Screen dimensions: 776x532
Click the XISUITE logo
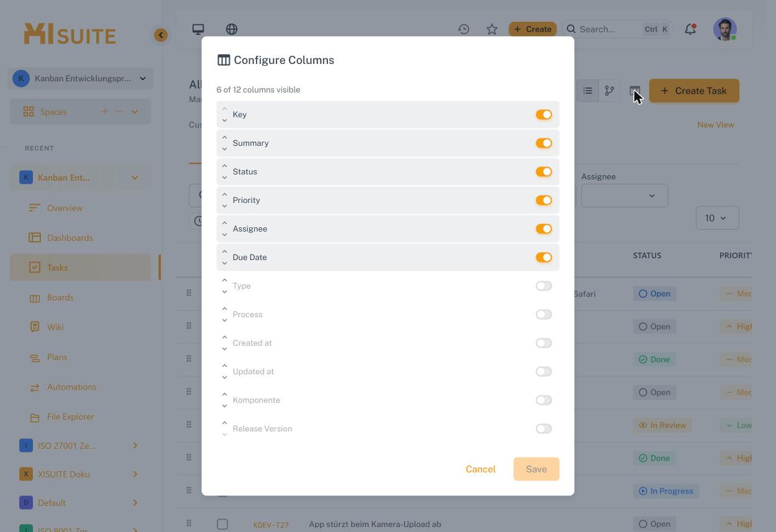pyautogui.click(x=70, y=34)
